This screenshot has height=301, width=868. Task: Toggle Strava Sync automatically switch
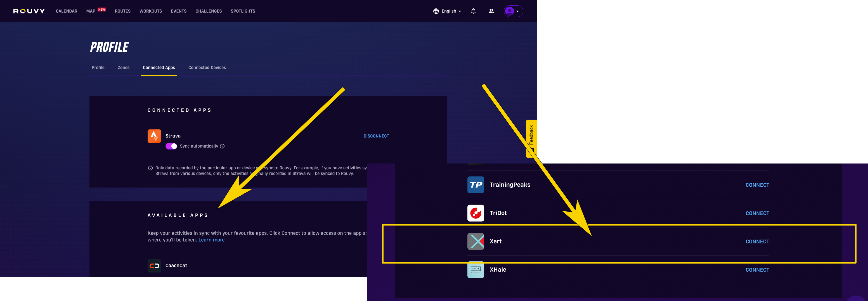tap(171, 146)
